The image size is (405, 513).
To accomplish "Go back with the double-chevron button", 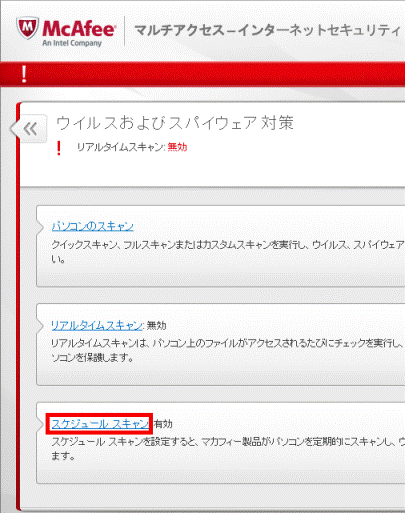I will 29,129.
